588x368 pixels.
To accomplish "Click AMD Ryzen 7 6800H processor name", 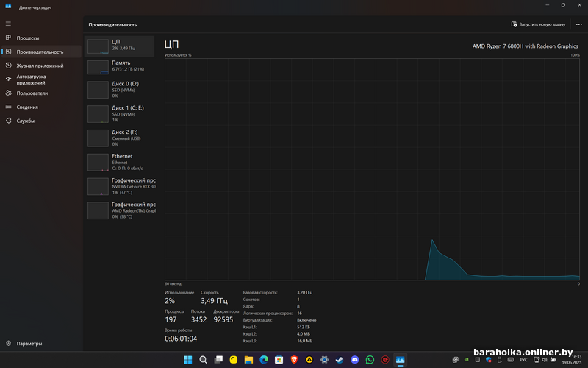I will (525, 46).
